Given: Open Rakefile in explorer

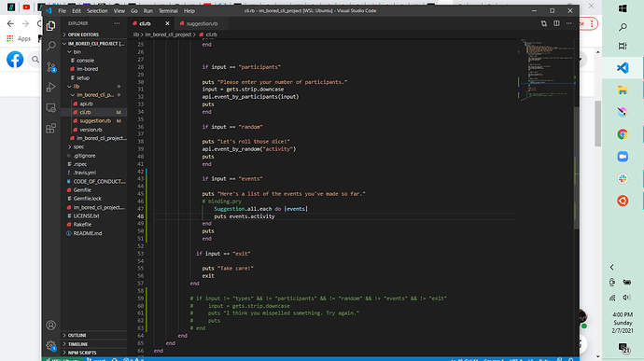Looking at the screenshot, I should click(94, 224).
